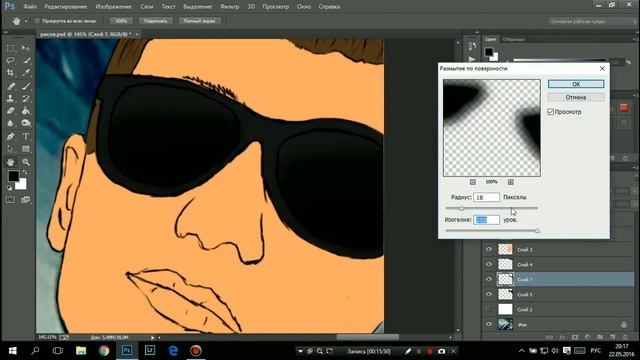Select the Clone Stamp tool
The image size is (640, 360).
(11, 98)
